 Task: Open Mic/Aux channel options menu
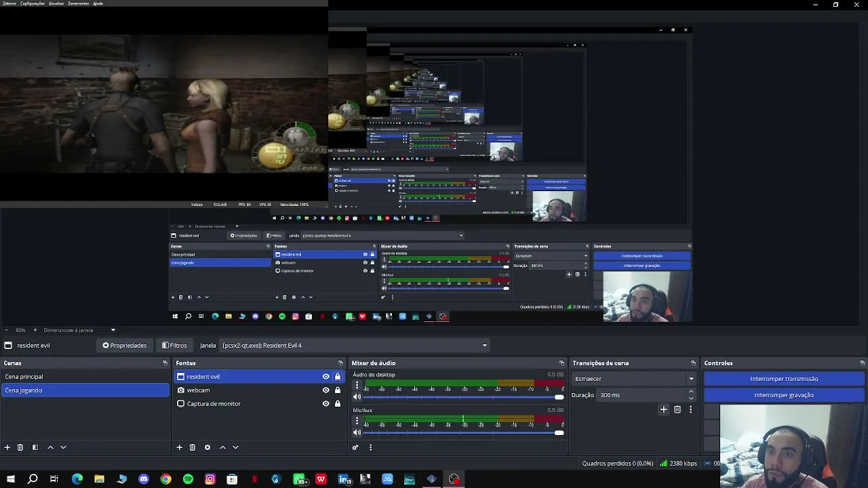click(357, 421)
